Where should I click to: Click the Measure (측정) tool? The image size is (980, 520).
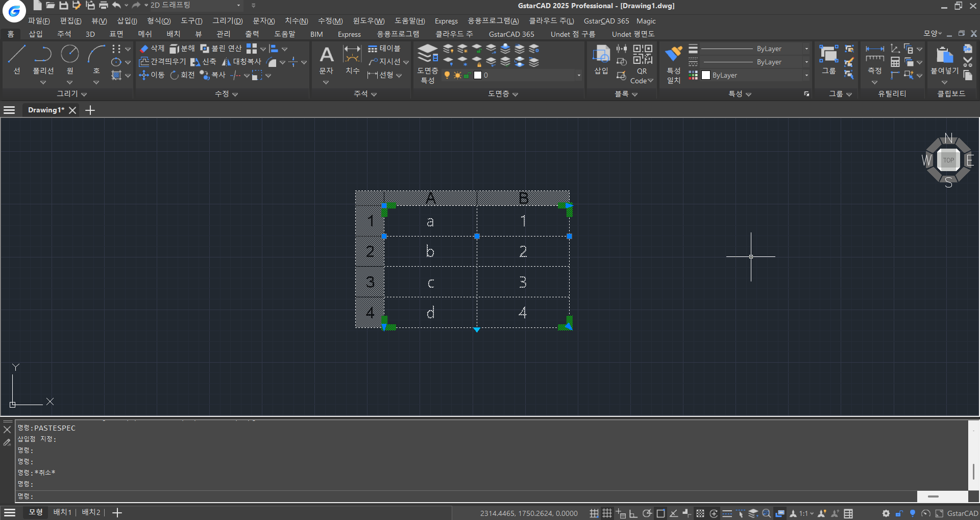tap(874, 60)
